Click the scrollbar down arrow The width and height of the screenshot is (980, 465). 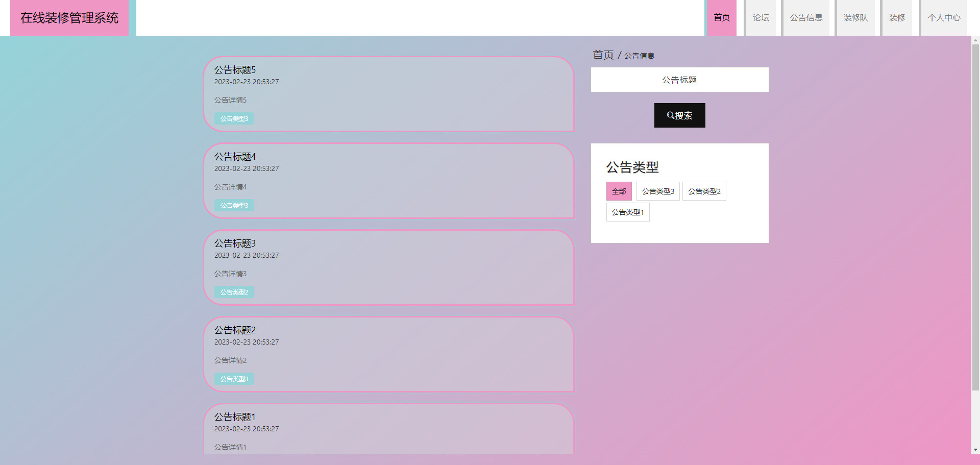(x=975, y=450)
